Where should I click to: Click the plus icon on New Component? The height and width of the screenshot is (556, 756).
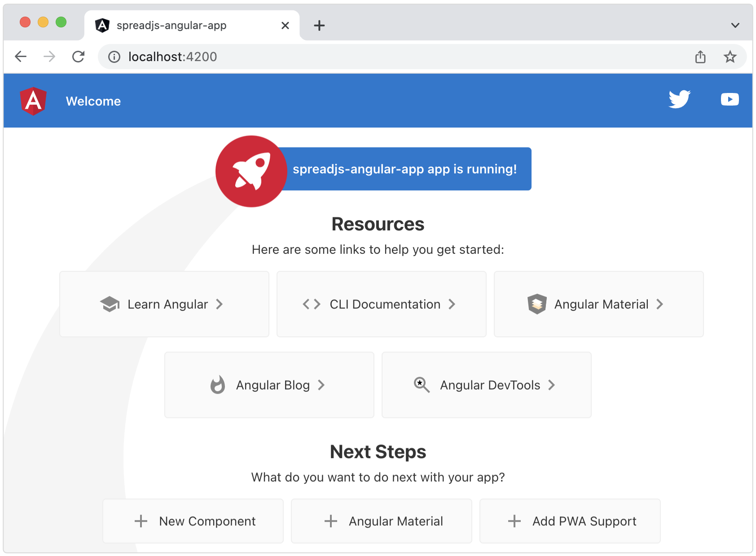[x=141, y=521]
